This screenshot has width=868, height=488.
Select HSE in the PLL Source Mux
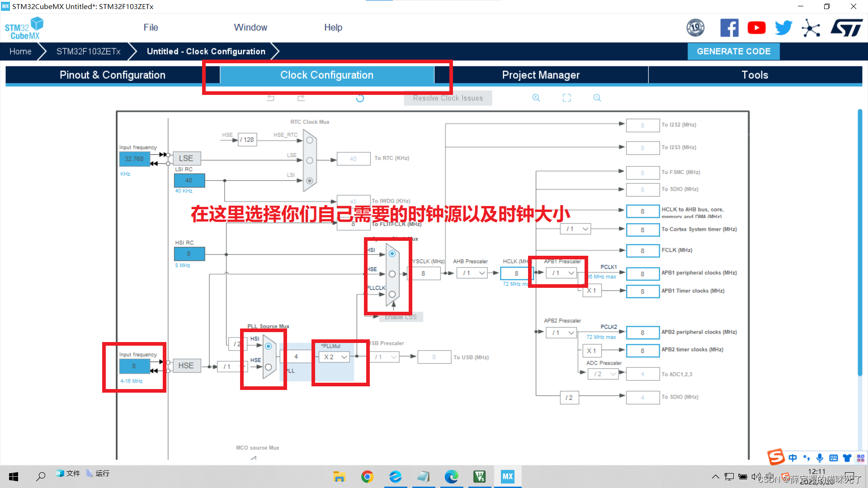click(x=269, y=367)
